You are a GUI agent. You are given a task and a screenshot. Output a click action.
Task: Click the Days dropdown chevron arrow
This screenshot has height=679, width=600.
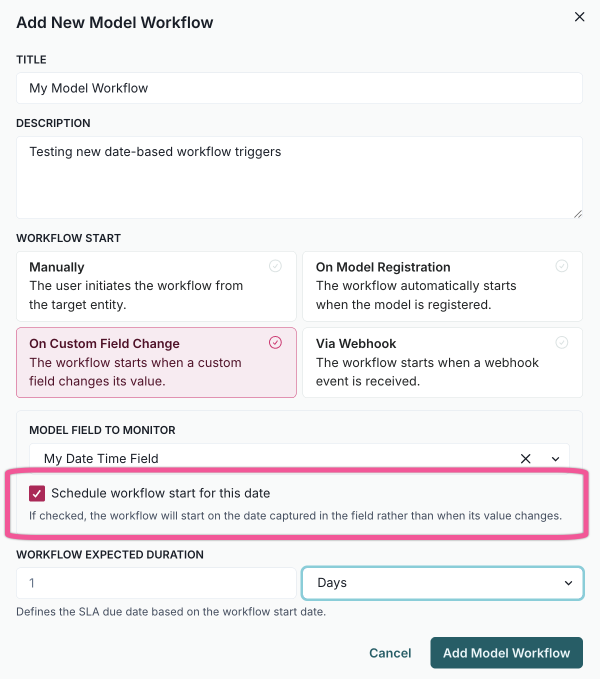pyautogui.click(x=569, y=582)
